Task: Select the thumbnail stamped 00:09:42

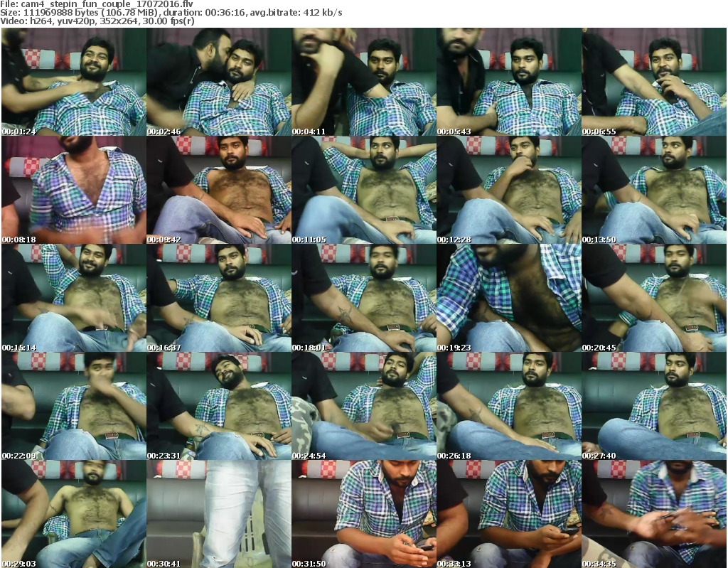Action: pos(219,190)
